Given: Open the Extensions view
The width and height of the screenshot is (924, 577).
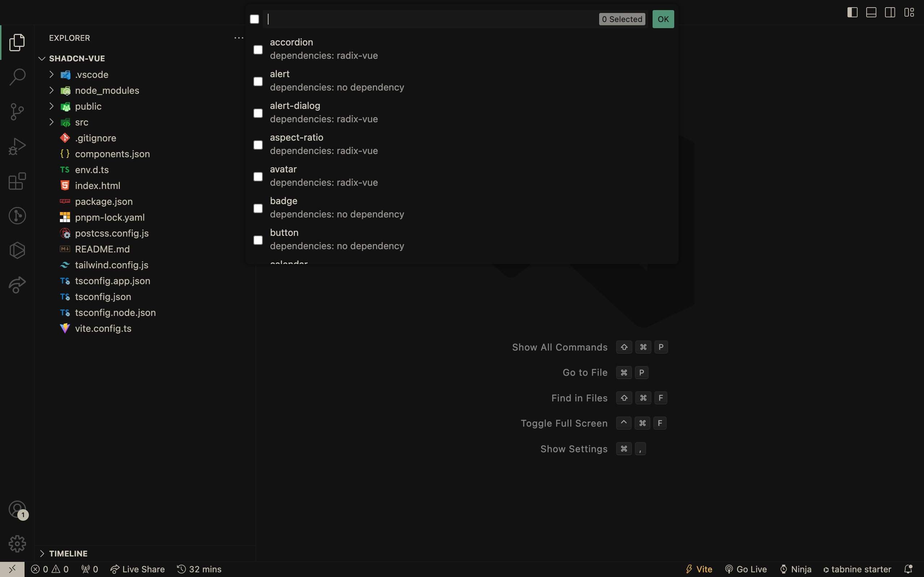Looking at the screenshot, I should [x=17, y=181].
